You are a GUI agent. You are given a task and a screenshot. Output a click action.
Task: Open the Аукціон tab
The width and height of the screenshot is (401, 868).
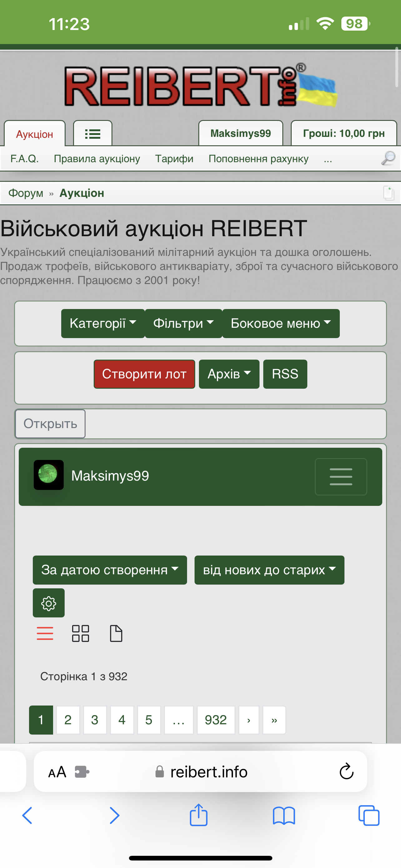[35, 134]
